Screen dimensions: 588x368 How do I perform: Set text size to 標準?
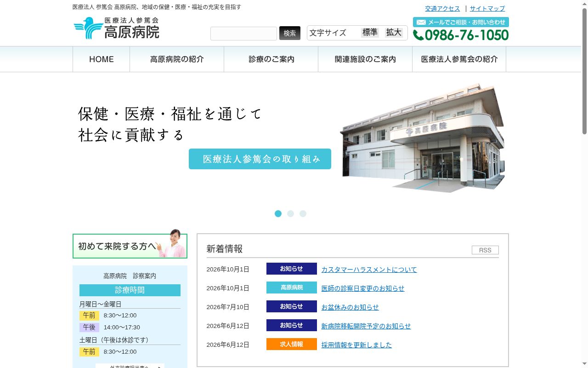pyautogui.click(x=370, y=32)
